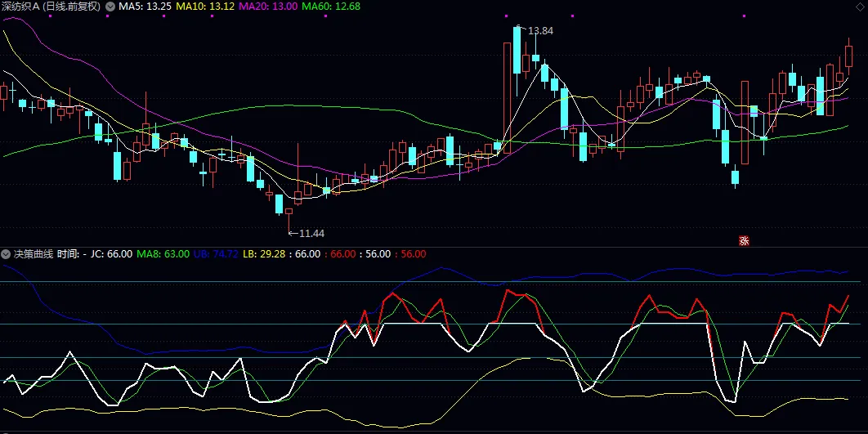
Task: Click the MA8: 63.00 value label
Action: (x=163, y=254)
